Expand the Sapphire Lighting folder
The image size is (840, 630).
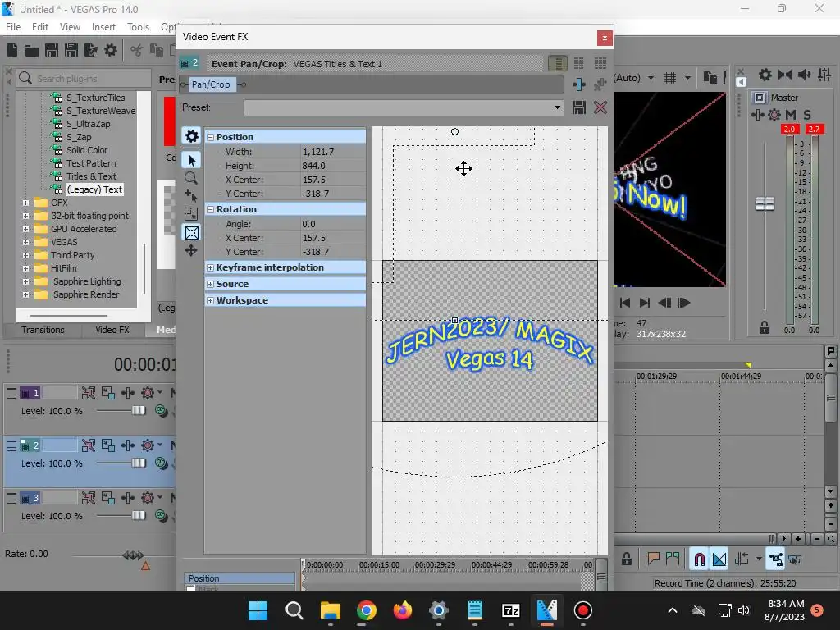click(25, 281)
